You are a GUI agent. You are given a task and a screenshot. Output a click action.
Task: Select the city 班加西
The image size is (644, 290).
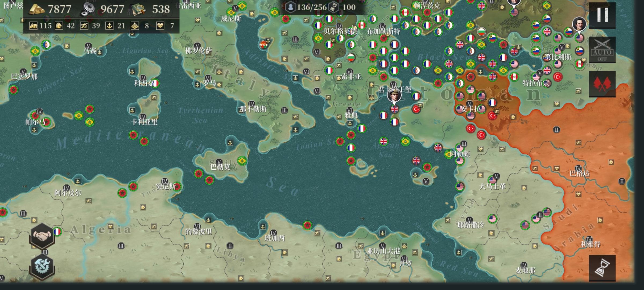coord(275,238)
